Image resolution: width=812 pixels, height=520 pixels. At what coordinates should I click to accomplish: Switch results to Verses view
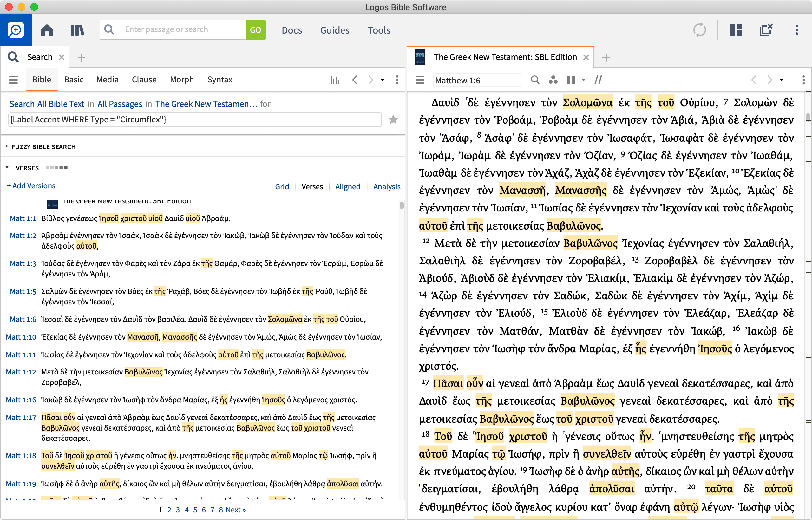312,186
